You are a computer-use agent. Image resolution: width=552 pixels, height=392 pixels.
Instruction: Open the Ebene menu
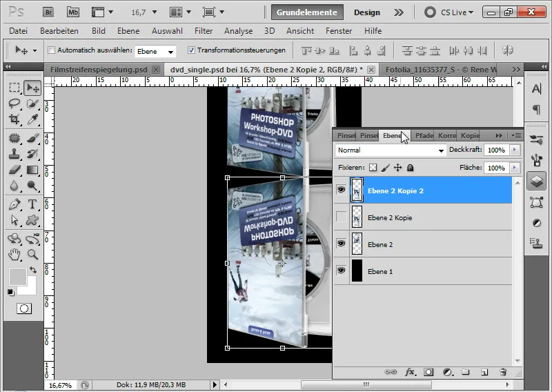tap(128, 31)
